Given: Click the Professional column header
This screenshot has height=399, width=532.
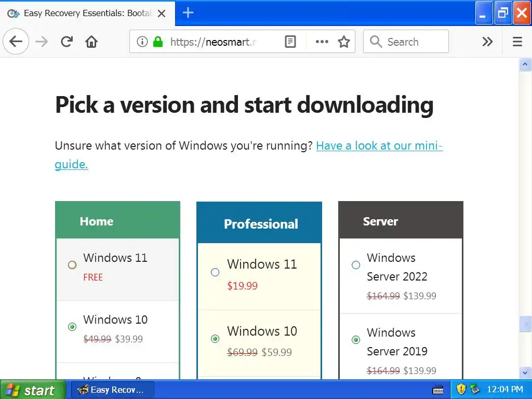Looking at the screenshot, I should click(259, 223).
